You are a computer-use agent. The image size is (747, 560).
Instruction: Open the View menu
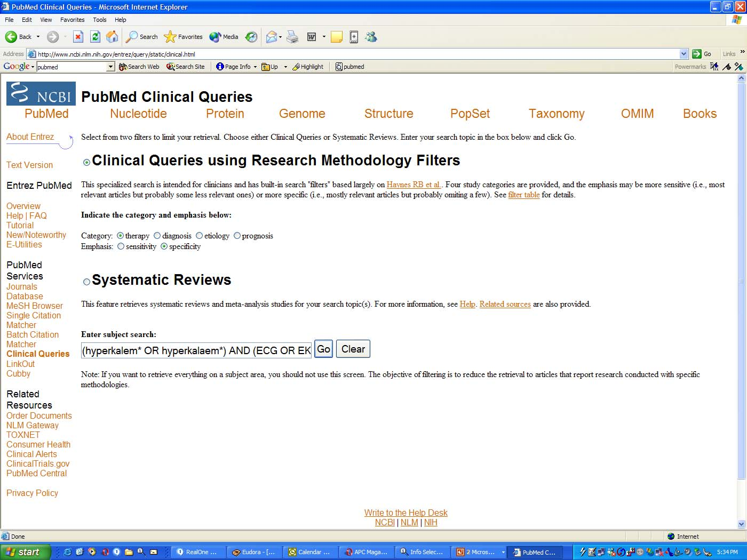click(x=46, y=20)
